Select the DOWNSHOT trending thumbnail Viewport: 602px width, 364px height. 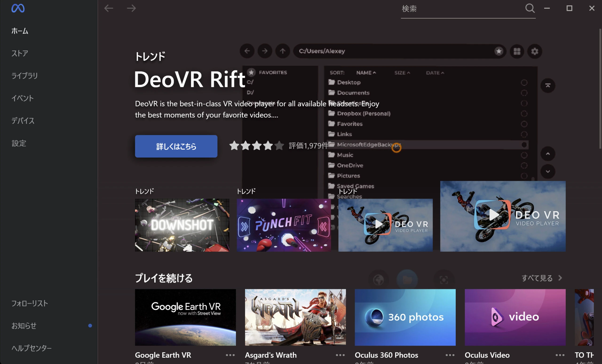(x=182, y=225)
